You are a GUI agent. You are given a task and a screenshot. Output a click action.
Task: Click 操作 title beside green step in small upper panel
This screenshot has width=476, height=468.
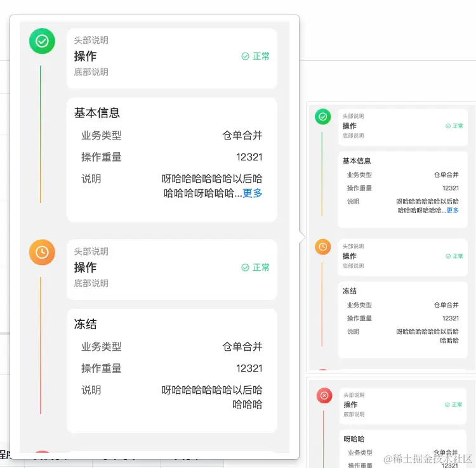pos(350,126)
